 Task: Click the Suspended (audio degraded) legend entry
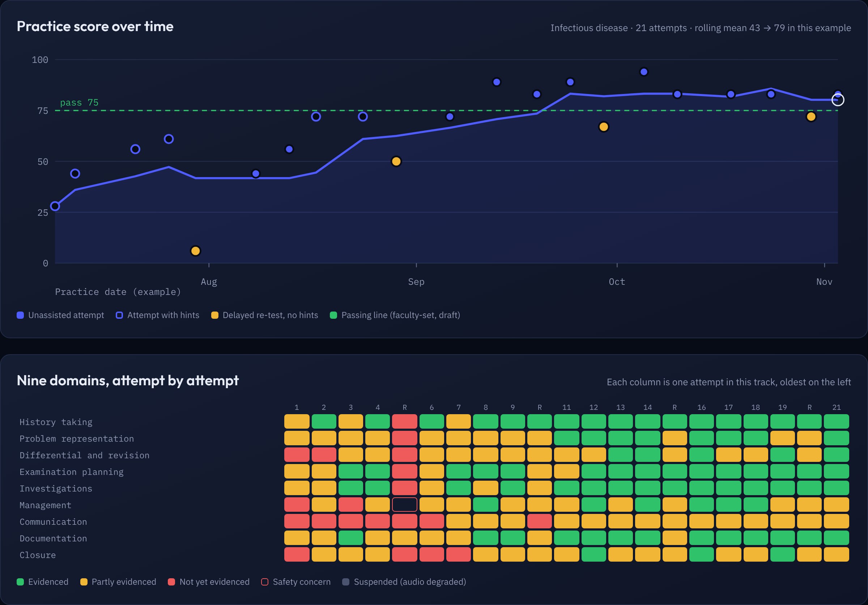(x=404, y=582)
